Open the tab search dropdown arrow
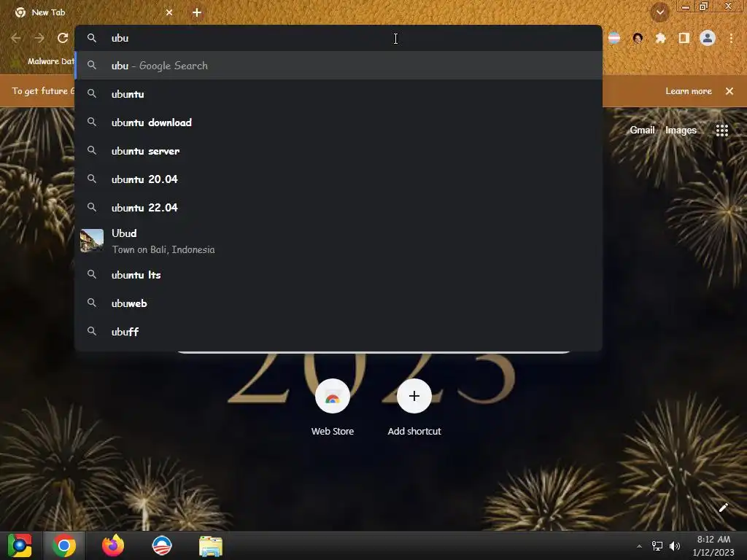747x560 pixels. coord(660,12)
